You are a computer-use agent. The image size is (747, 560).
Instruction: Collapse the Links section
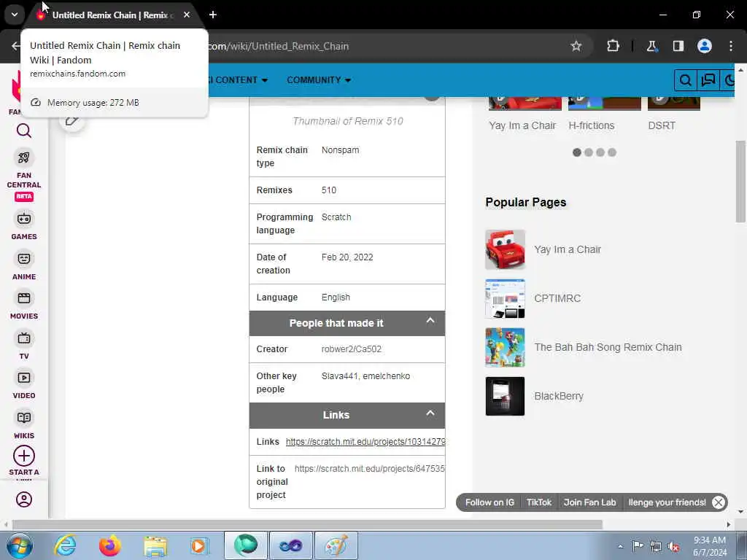click(x=430, y=413)
